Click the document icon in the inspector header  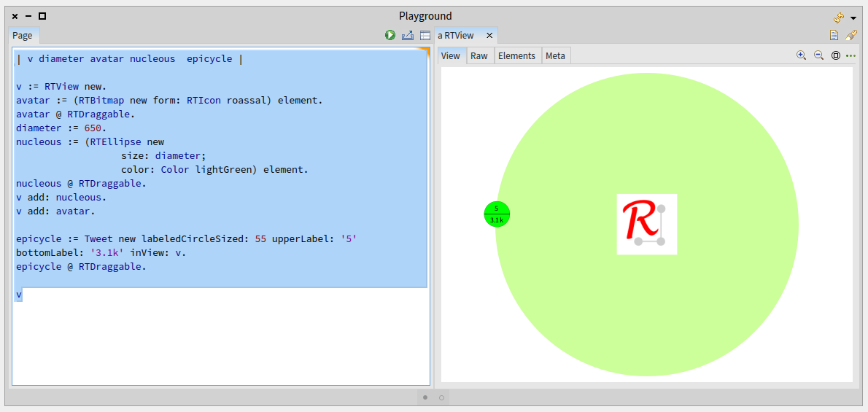coord(834,35)
